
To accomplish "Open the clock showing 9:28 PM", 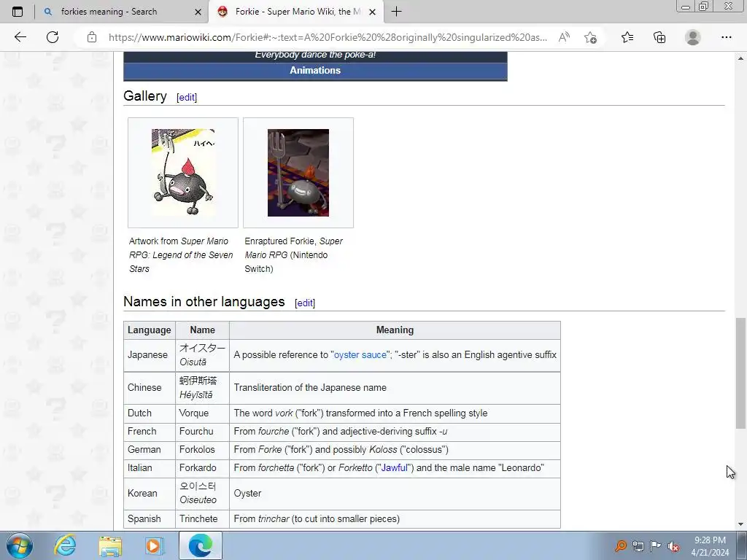I will pos(710,546).
